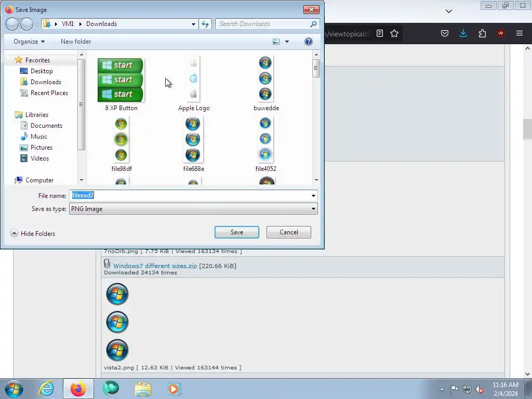Select the file4052 image

[265, 139]
